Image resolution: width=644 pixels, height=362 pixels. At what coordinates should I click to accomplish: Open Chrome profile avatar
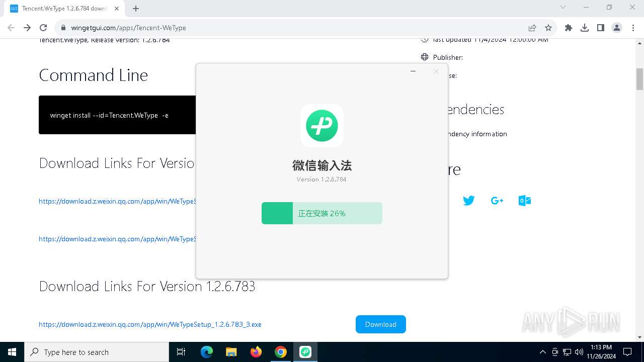[617, 28]
